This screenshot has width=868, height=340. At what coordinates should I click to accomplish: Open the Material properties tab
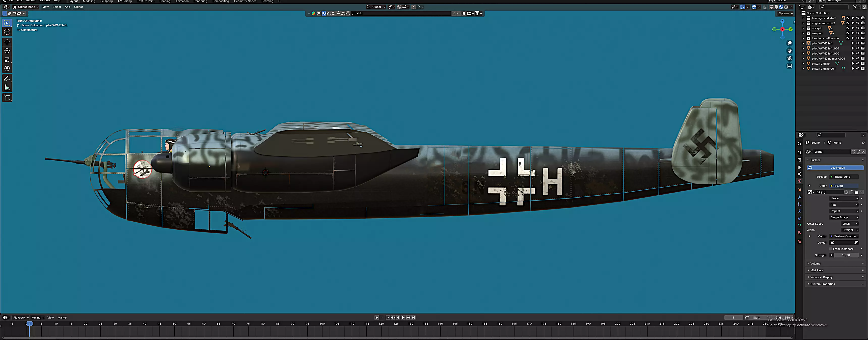tap(800, 232)
